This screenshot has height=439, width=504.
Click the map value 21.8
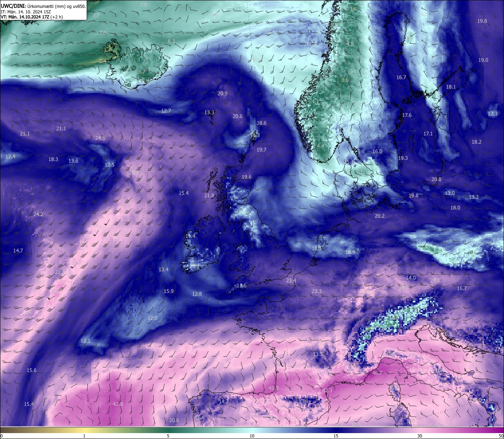pyautogui.click(x=209, y=195)
